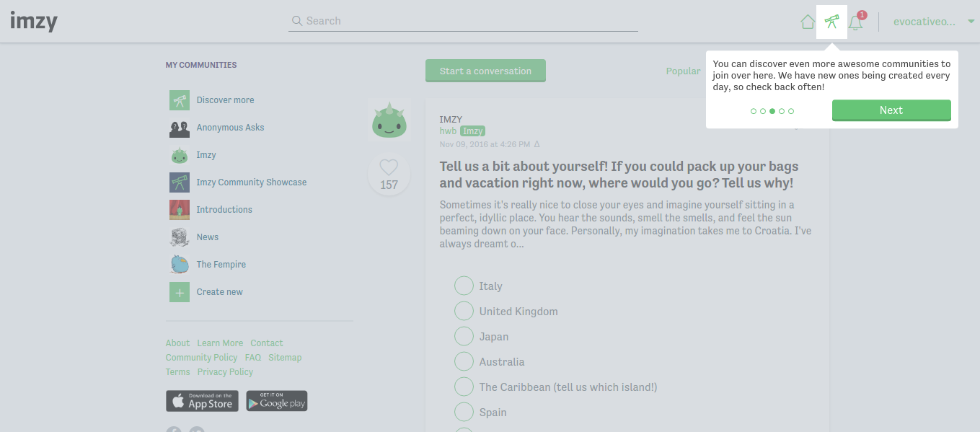Focus the Search input field
Viewport: 980px width, 432px height.
(463, 21)
